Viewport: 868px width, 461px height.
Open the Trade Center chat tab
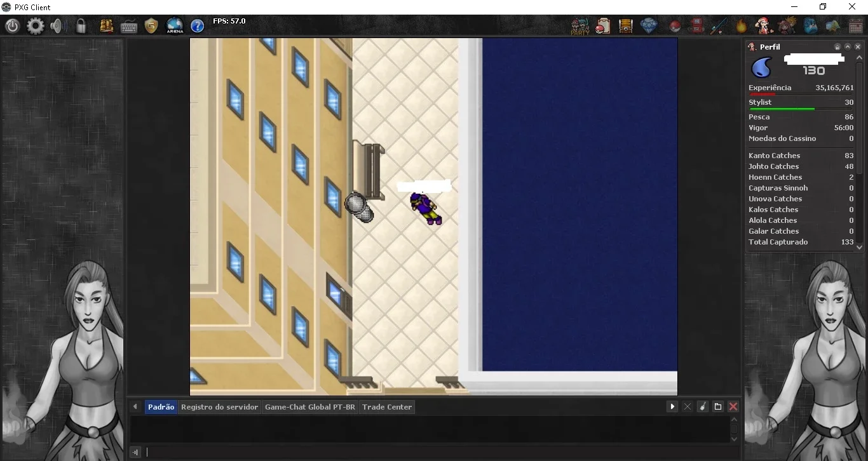pyautogui.click(x=387, y=407)
